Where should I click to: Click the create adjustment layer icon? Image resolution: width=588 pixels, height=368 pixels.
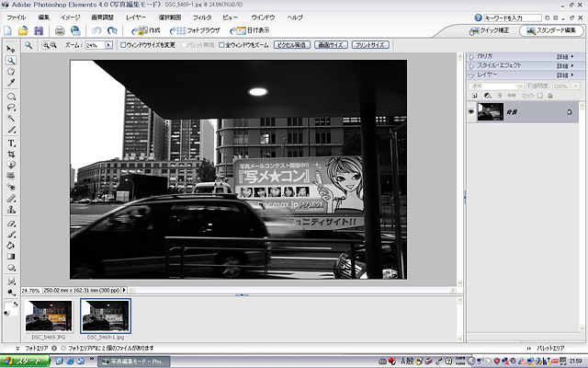(x=487, y=96)
